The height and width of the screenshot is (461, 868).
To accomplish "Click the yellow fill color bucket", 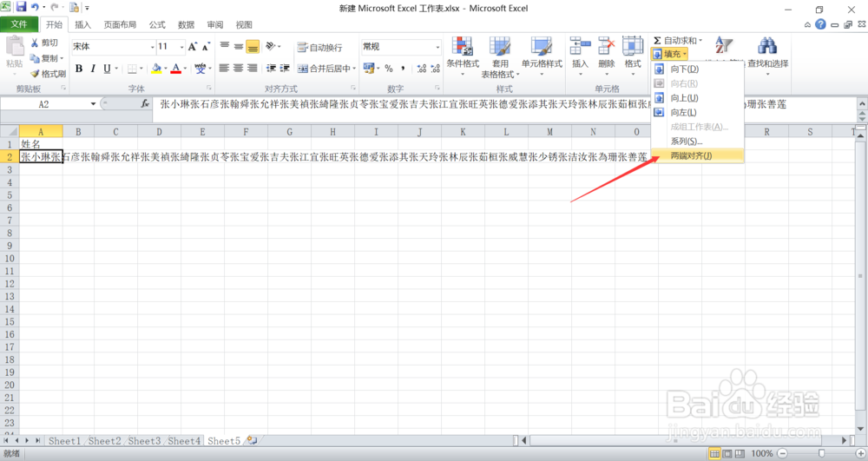I will (156, 69).
